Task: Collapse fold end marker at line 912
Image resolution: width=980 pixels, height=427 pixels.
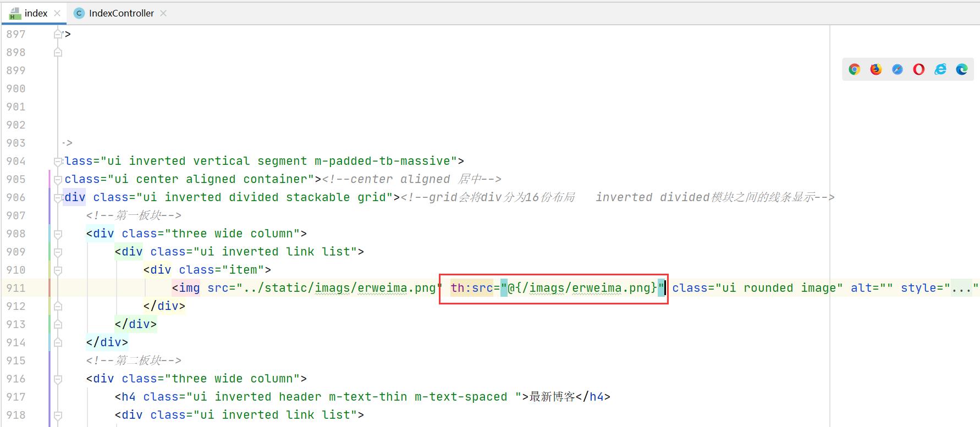Action: click(58, 306)
